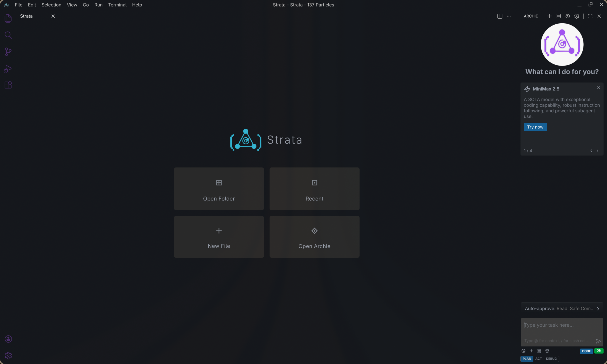Start a new Archie task with plus icon
The width and height of the screenshot is (607, 364).
click(549, 16)
